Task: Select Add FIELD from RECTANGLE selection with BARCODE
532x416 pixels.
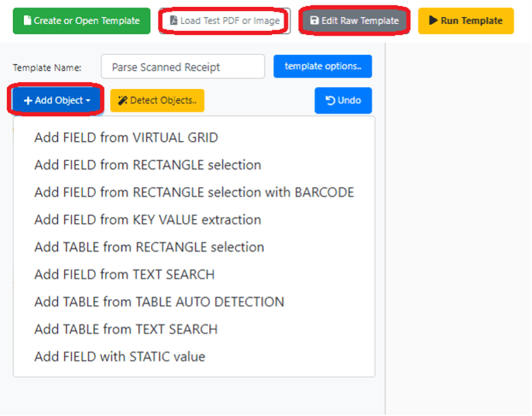Action: [194, 192]
